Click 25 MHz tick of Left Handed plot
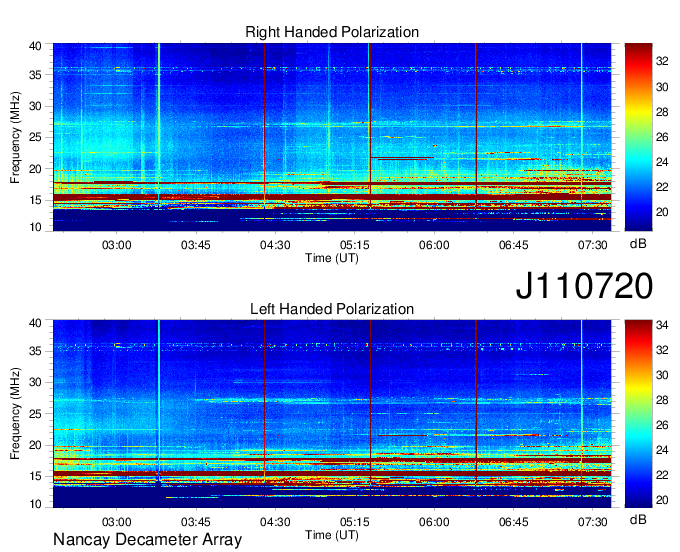 (35, 414)
